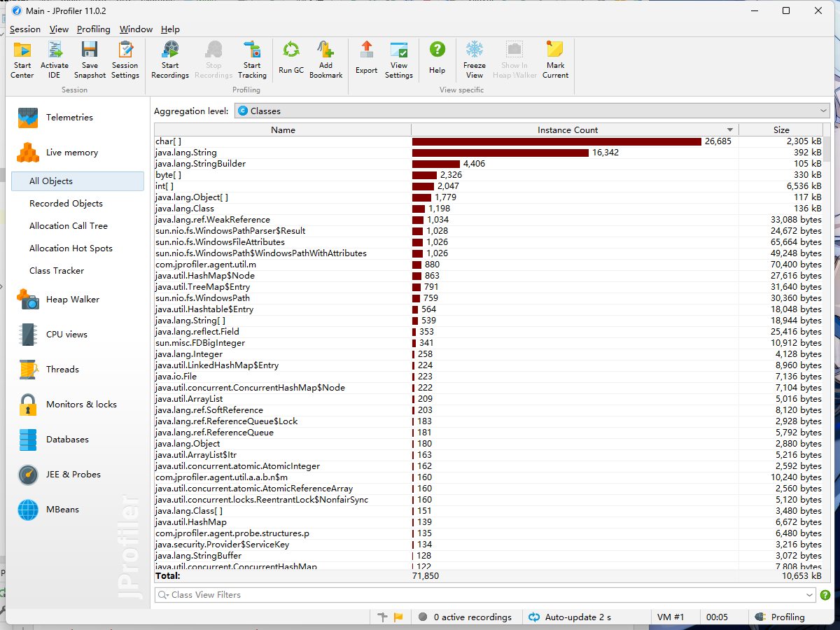Open the Aggregation level Classes dropdown
Screen dimensions: 840x630
coord(532,111)
